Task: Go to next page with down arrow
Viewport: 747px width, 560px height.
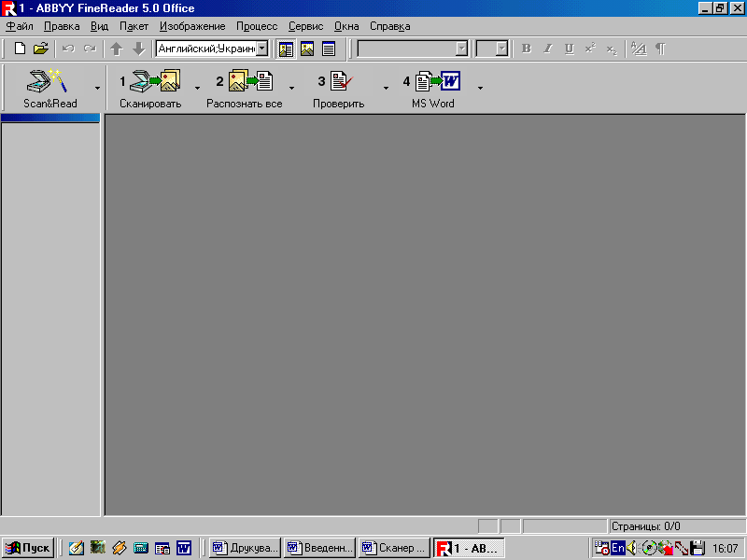Action: [138, 49]
